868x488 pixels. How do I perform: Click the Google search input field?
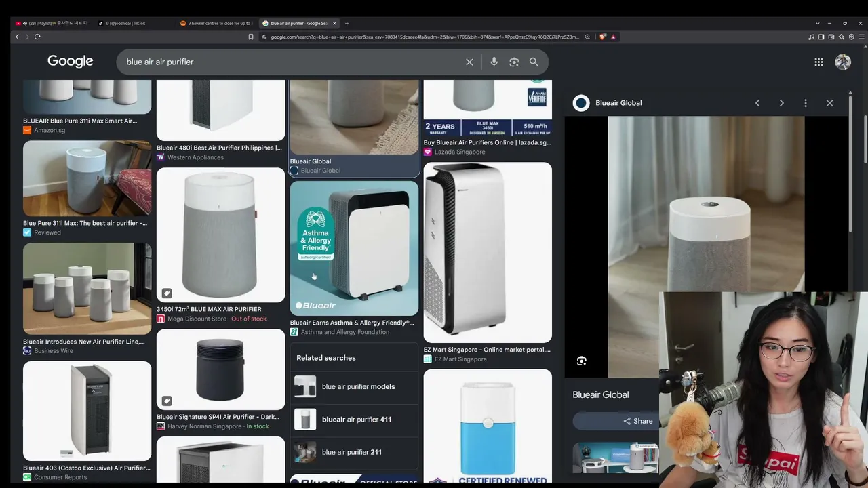292,62
